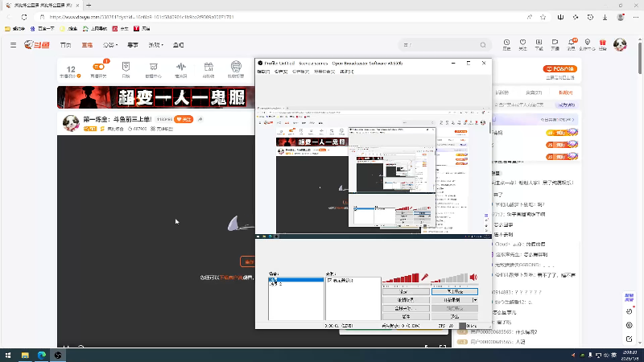Click the start-broadcast camera icon in header
This screenshot has width=644, height=362.
(555, 44)
